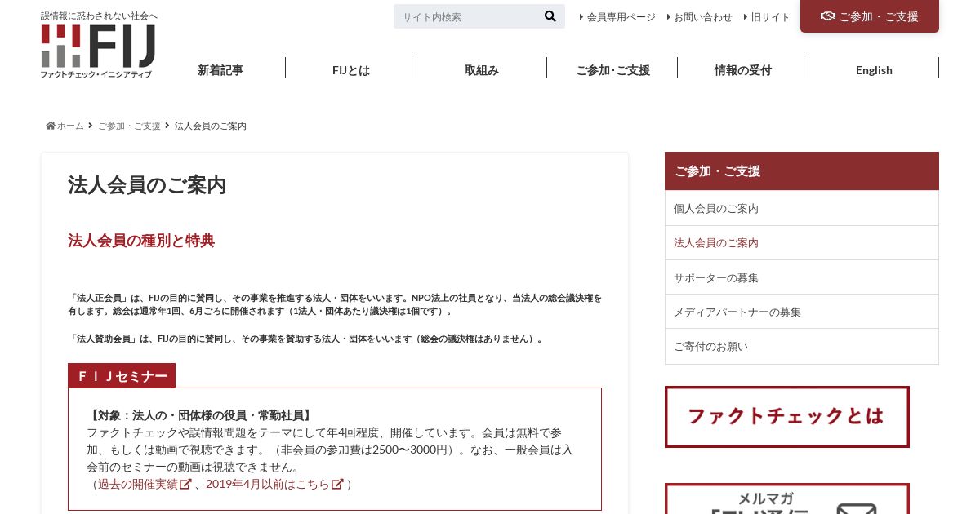The width and height of the screenshot is (980, 514).
Task: Click heading 法人会員の種別と特典
Action: click(141, 241)
